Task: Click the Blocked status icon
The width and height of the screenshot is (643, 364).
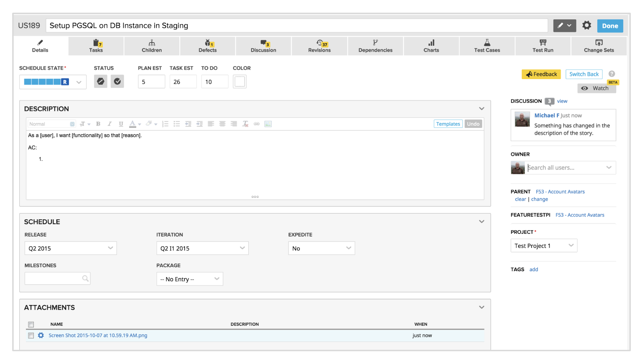Action: pyautogui.click(x=101, y=81)
